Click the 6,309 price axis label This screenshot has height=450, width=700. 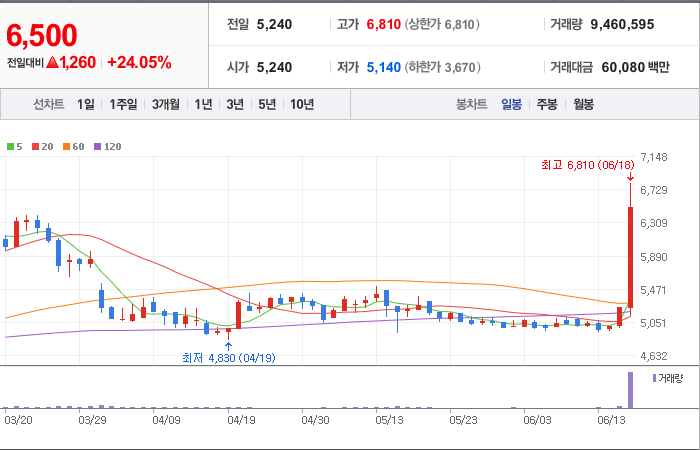(x=654, y=223)
